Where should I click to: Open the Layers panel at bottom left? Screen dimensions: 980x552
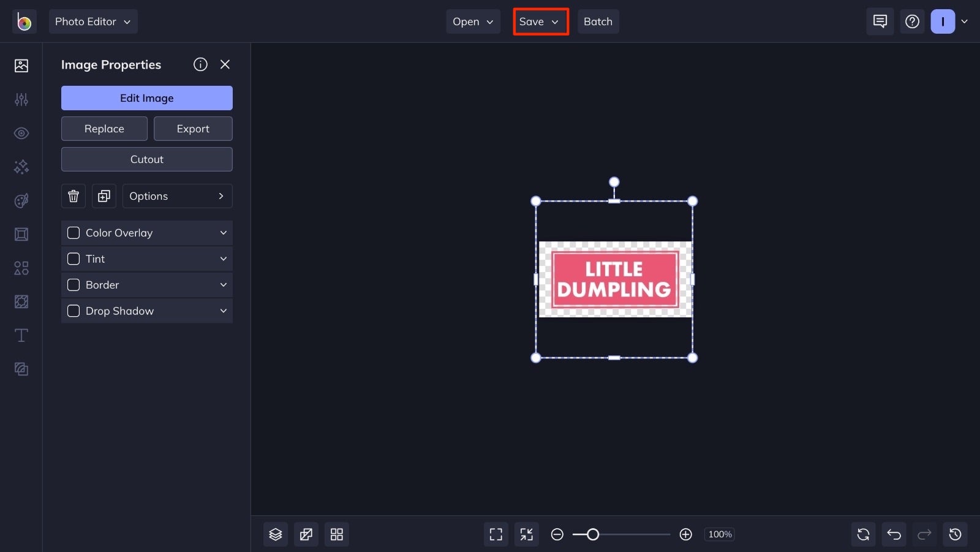(x=275, y=534)
